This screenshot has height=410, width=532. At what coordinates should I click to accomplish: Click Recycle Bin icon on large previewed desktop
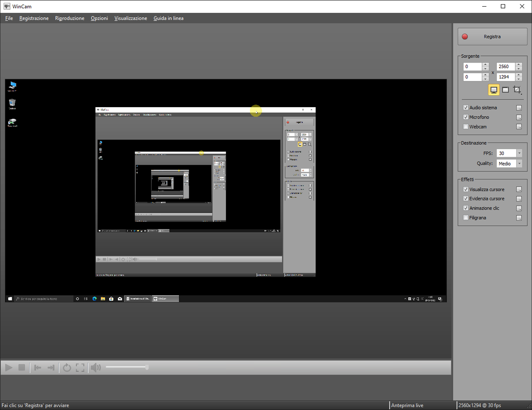(x=12, y=104)
